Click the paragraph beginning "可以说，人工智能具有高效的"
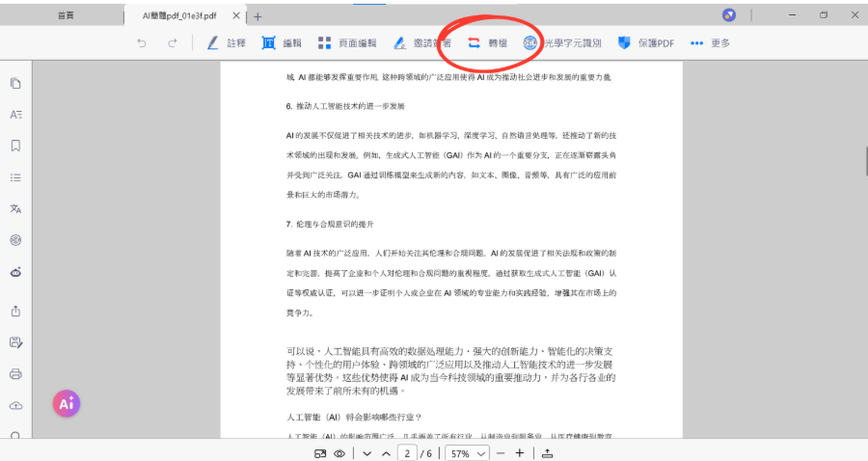 click(450, 370)
